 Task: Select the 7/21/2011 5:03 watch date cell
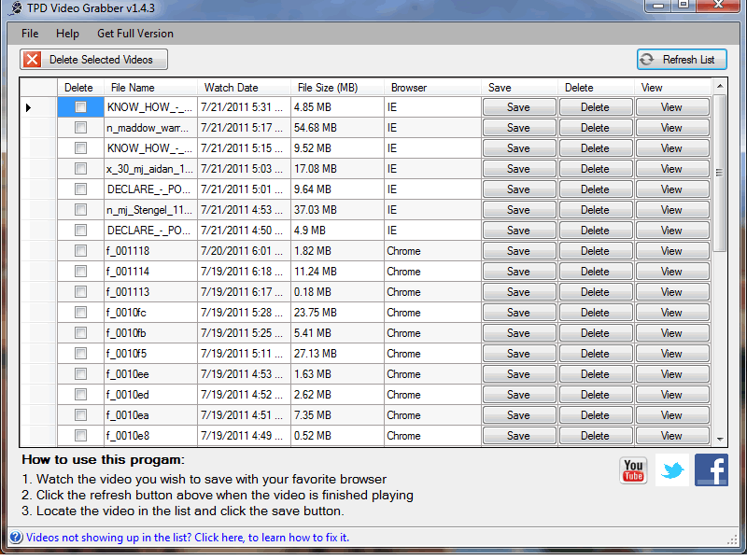(x=244, y=169)
